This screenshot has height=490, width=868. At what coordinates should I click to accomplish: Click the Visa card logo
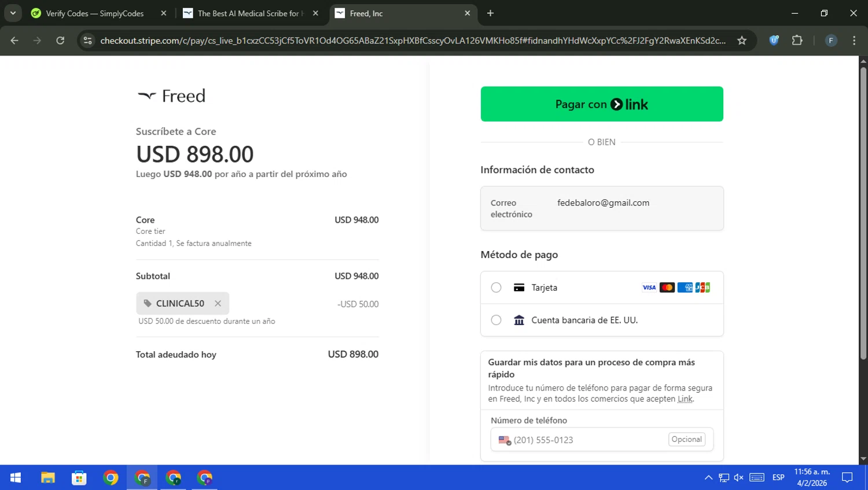tap(649, 288)
